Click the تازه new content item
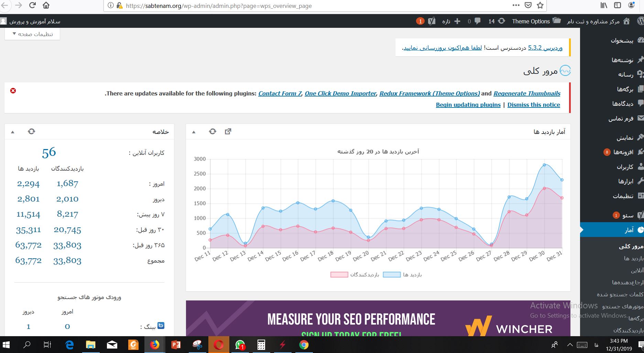Screen dimensions: 644x353 point(451,21)
